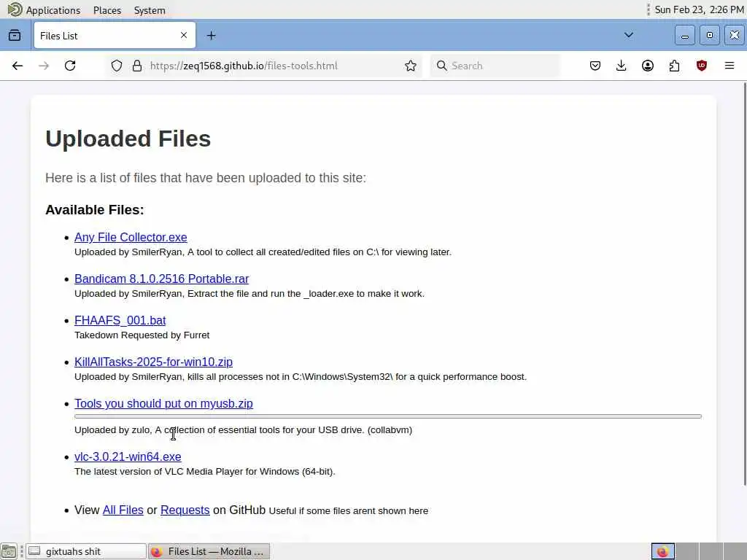Image resolution: width=747 pixels, height=560 pixels.
Task: Open the Requests link
Action: point(185,510)
